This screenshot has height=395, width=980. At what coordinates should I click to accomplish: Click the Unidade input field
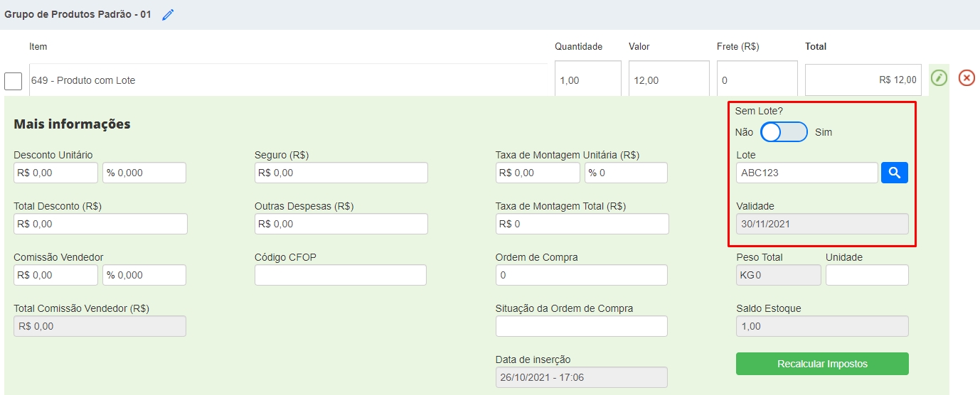pyautogui.click(x=866, y=275)
